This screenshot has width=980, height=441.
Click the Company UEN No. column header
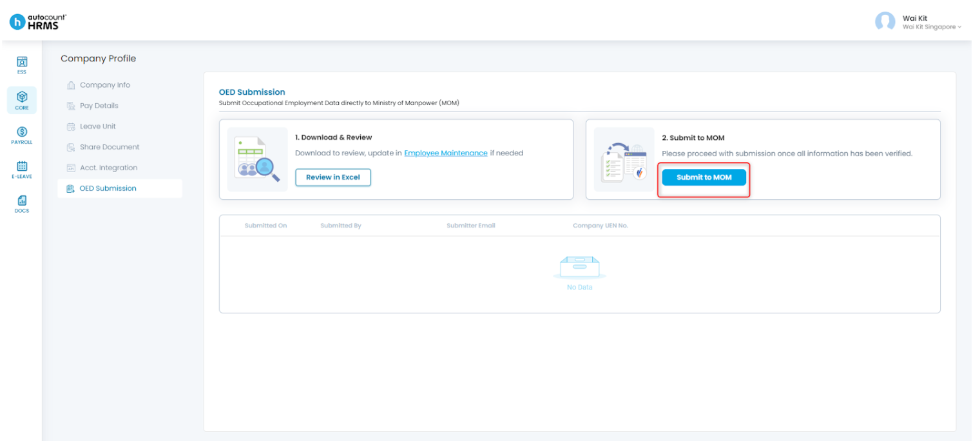pos(600,226)
